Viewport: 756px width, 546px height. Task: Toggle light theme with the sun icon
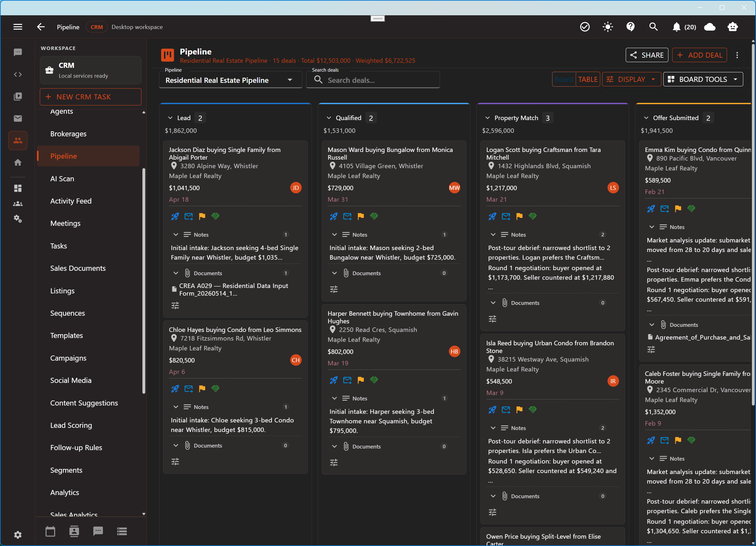click(608, 27)
